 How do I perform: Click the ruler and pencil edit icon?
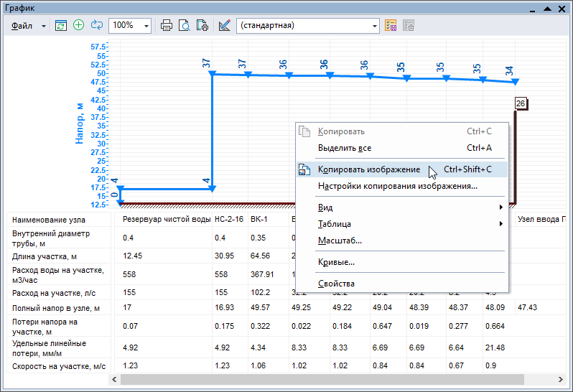pos(225,25)
